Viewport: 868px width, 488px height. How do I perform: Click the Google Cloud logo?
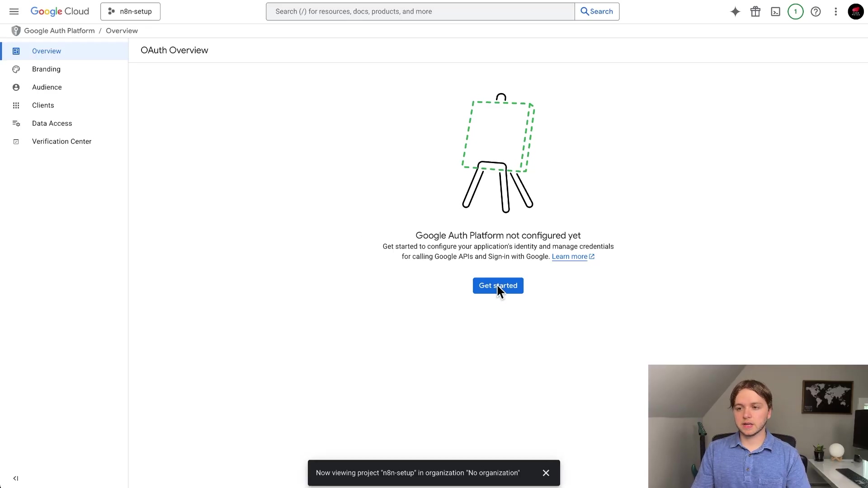[60, 11]
